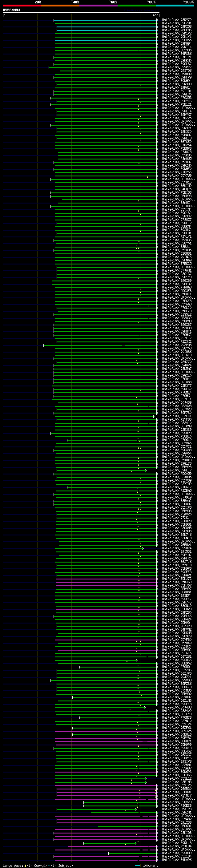197x868 pixels.
Task: Open hit UniRef100_Q8RV79
Action: click(176, 20)
